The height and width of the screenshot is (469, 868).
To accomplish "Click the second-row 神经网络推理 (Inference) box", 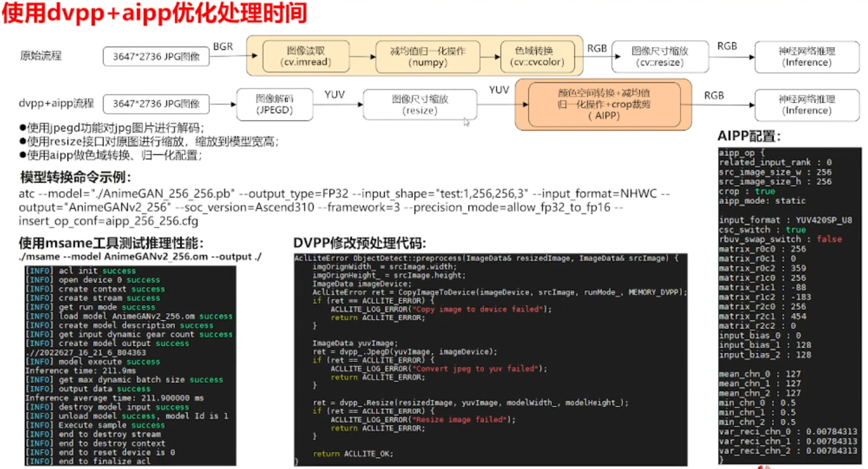I will tap(807, 105).
